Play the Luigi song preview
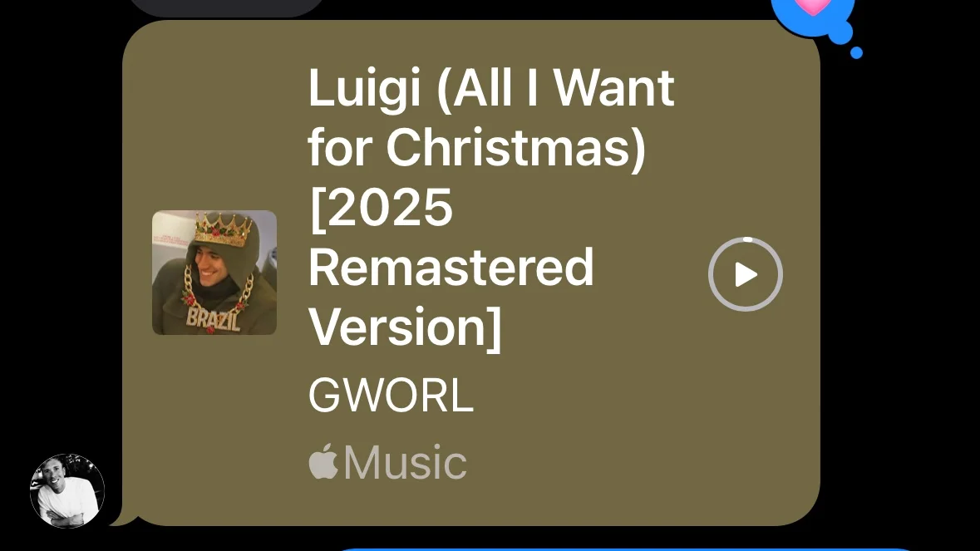Screen dimensions: 980x551 click(x=745, y=274)
